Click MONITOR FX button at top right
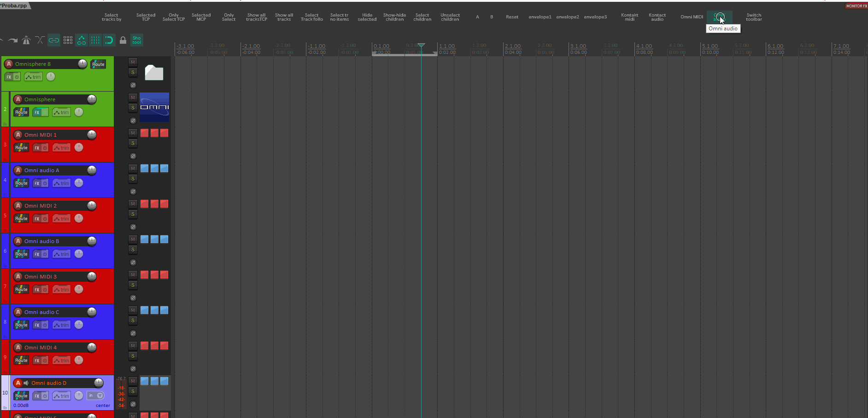 click(x=856, y=6)
